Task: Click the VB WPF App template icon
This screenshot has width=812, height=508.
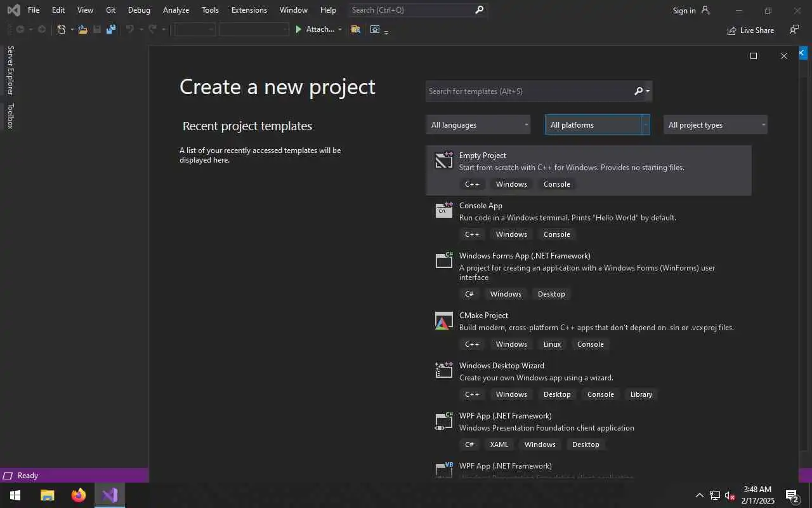Action: point(444,470)
